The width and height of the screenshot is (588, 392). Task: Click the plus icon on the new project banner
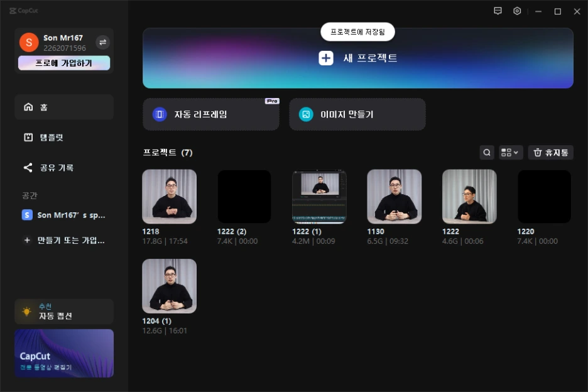point(326,58)
